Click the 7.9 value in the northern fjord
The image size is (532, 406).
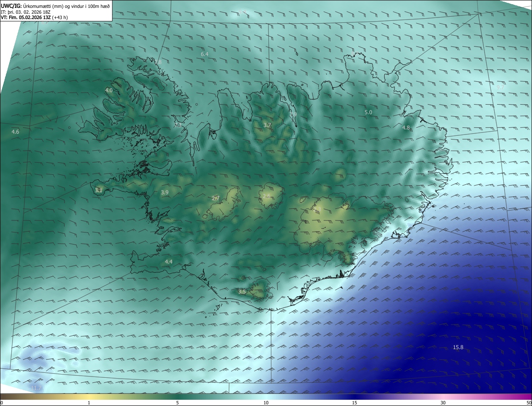pyautogui.click(x=293, y=114)
